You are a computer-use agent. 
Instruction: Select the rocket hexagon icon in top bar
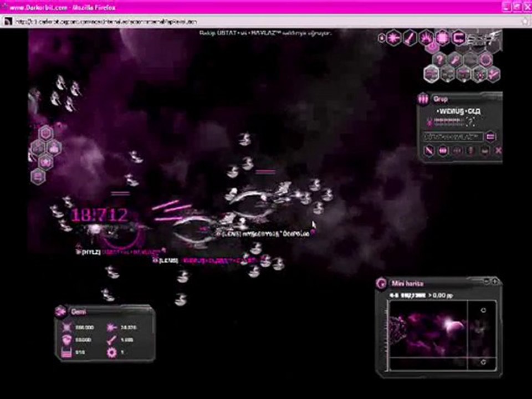[x=410, y=38]
